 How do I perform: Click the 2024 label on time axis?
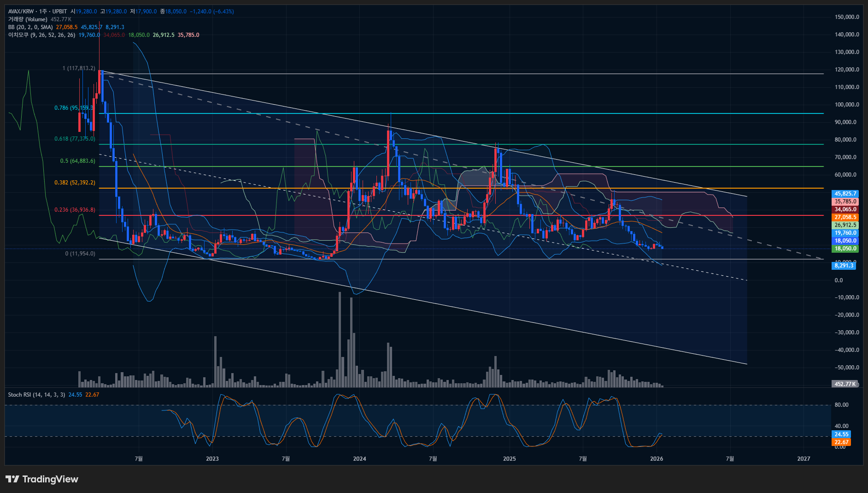click(x=359, y=458)
